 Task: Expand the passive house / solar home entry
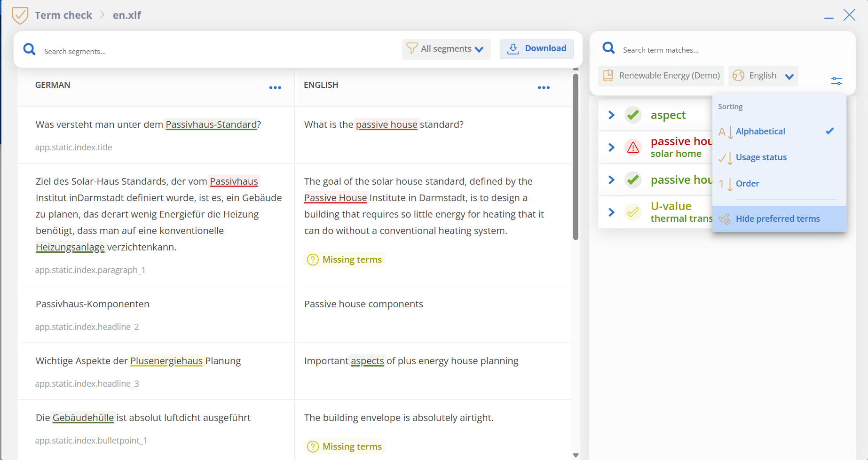tap(611, 147)
